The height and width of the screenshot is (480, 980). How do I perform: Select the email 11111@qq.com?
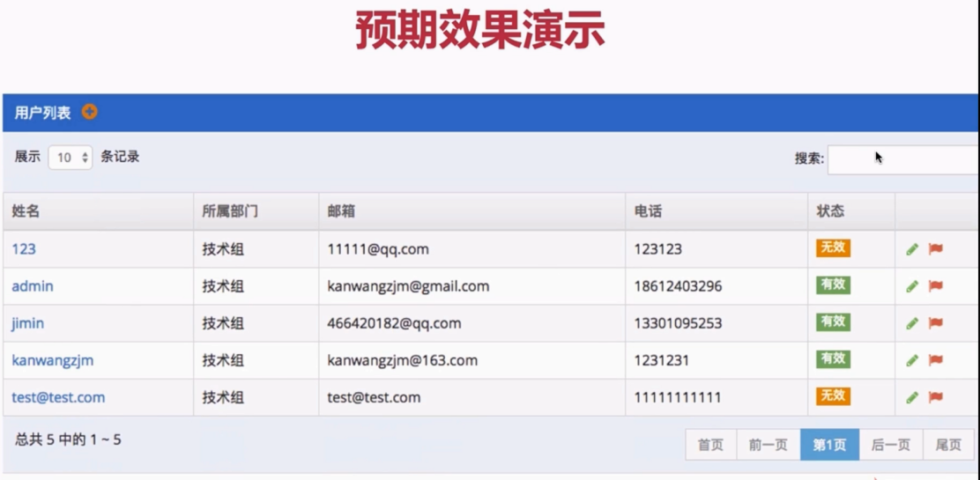(x=378, y=249)
